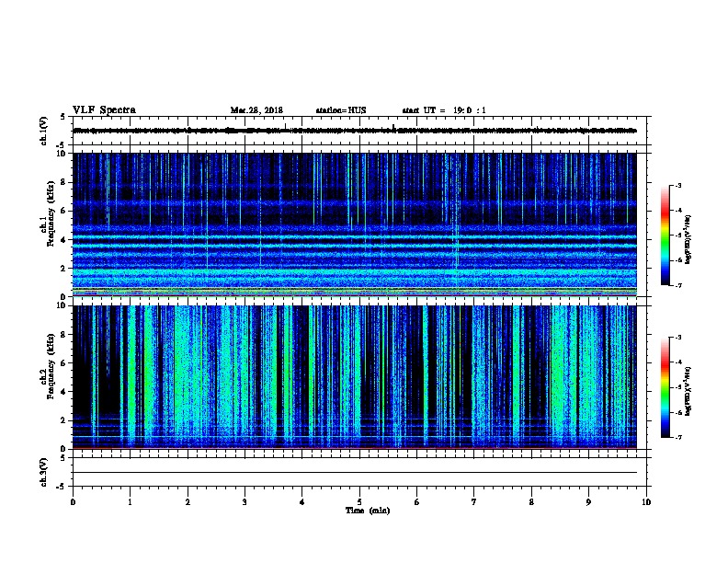Click tick label "4" on the time axis

click(x=302, y=502)
